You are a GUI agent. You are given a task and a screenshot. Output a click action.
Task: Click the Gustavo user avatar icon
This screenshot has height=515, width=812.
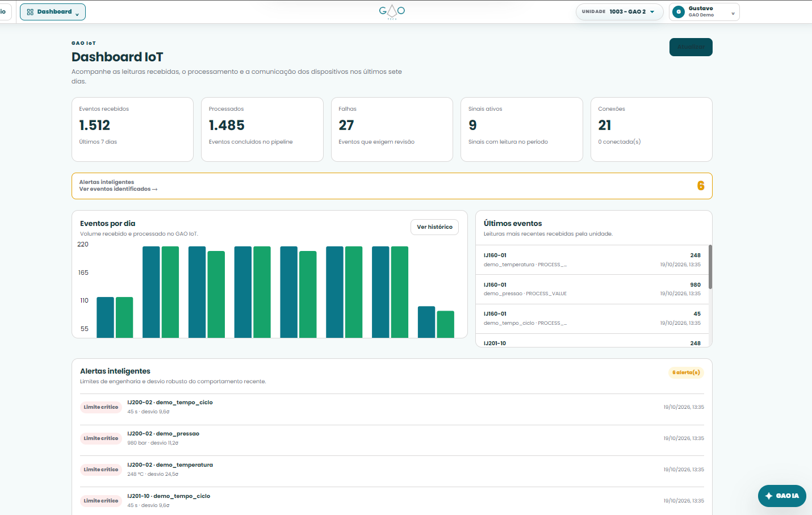[x=679, y=12]
